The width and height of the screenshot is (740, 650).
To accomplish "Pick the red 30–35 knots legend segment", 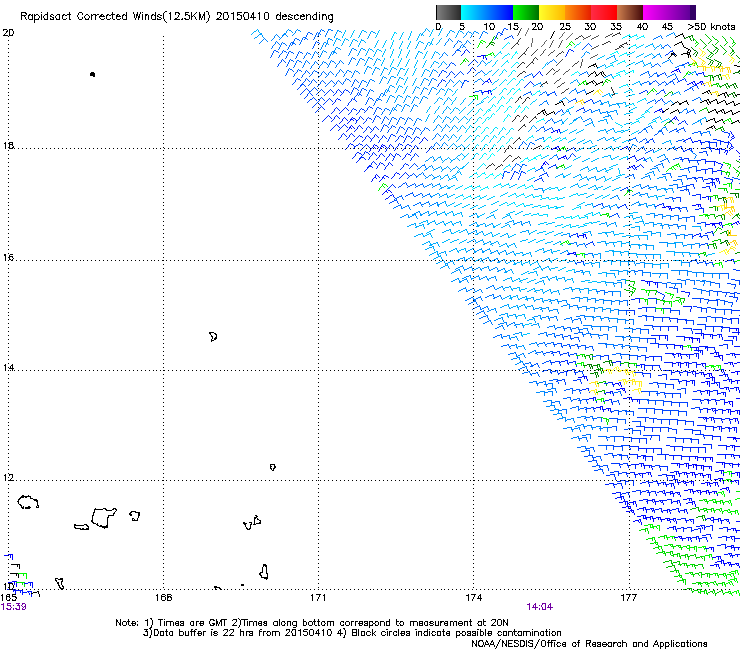I will point(604,12).
